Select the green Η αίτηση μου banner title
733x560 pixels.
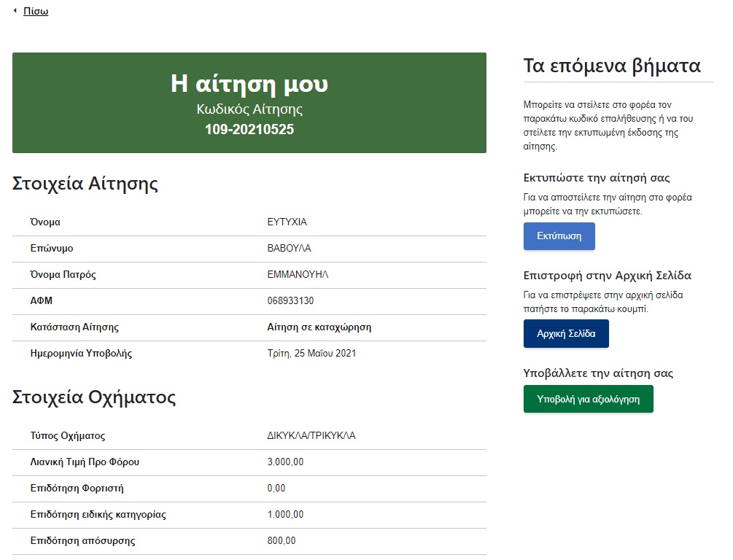[249, 84]
